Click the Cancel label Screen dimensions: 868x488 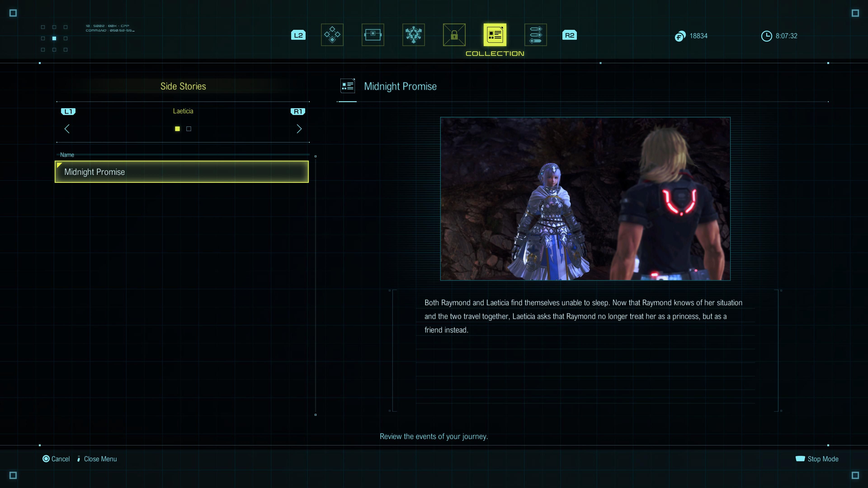coord(61,459)
